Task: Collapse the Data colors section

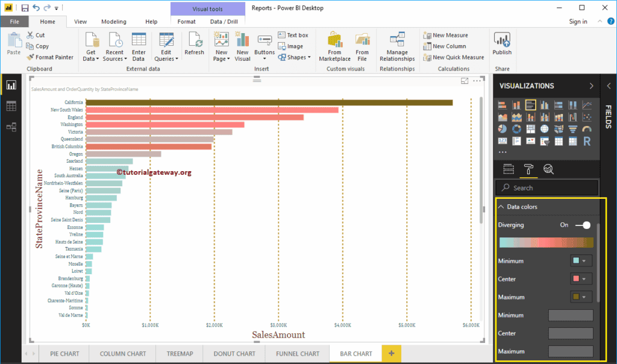Action: pyautogui.click(x=501, y=207)
